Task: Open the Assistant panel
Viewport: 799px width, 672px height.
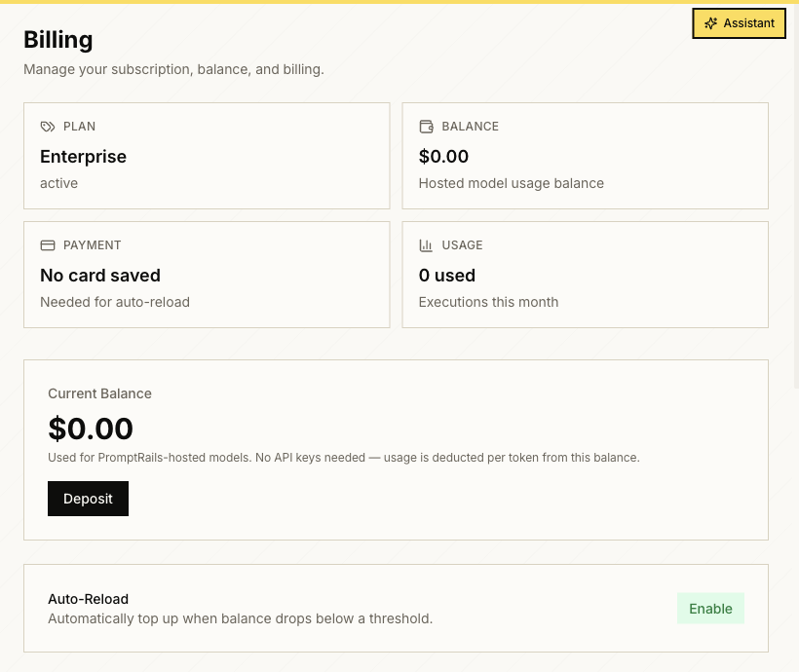Action: [739, 23]
